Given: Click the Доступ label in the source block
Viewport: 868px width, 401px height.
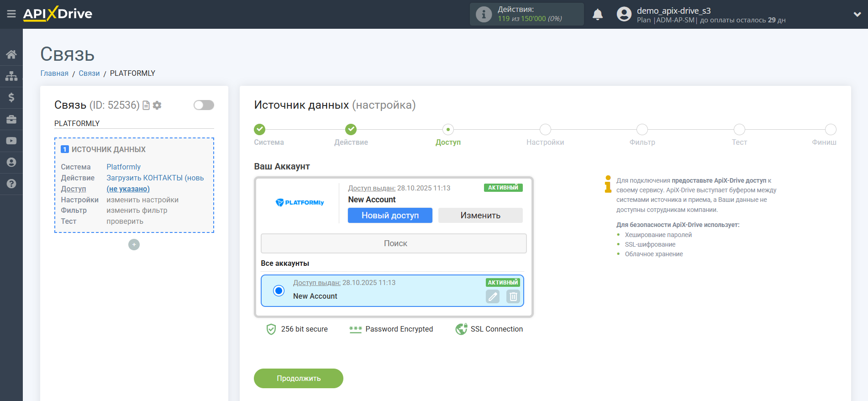Looking at the screenshot, I should coord(74,189).
